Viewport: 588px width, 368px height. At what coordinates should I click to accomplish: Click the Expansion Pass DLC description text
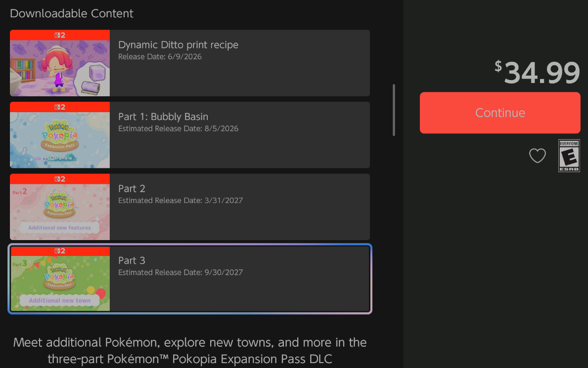click(190, 351)
